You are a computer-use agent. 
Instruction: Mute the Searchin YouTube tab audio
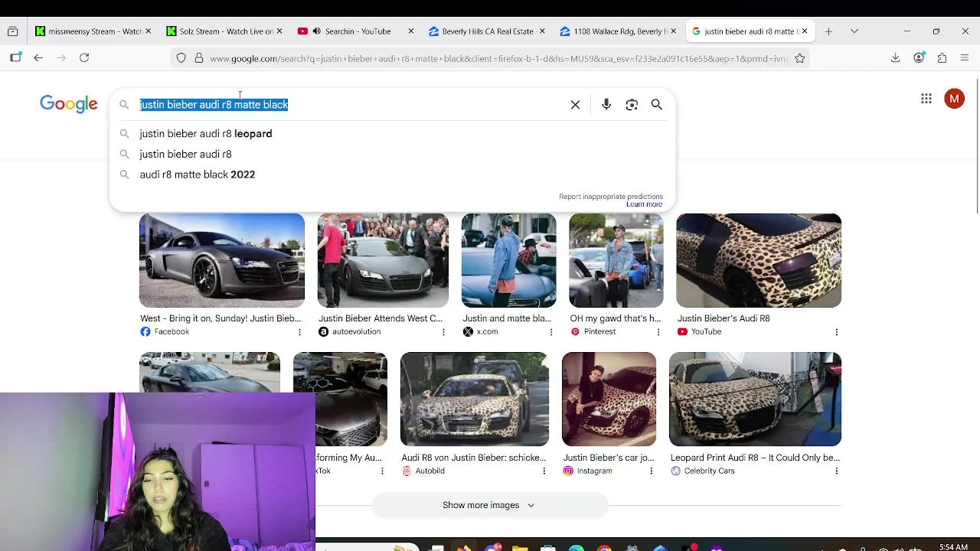pos(316,31)
